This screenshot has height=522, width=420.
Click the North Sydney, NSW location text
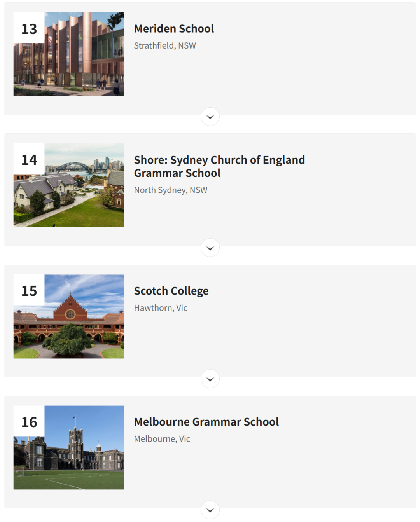171,190
